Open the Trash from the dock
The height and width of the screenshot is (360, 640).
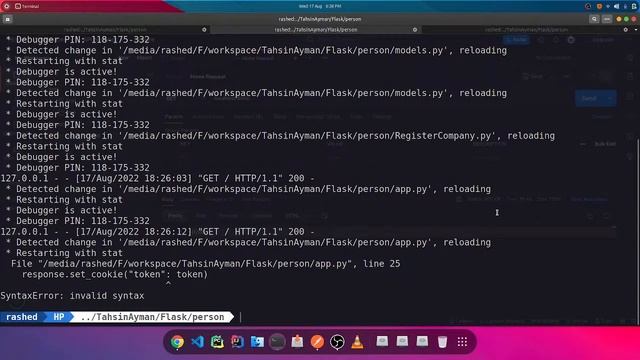coord(442,342)
